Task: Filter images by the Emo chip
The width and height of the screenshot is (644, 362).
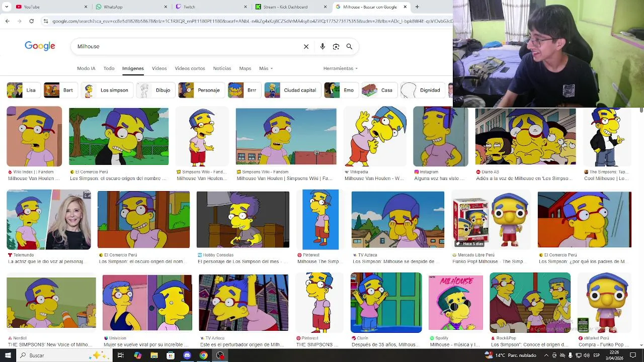Action: click(x=341, y=90)
